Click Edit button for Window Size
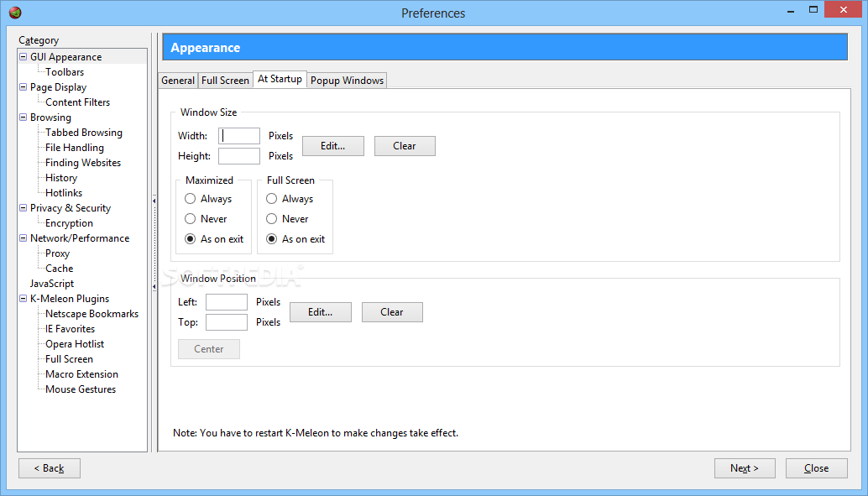Viewport: 868px width, 496px height. tap(333, 146)
